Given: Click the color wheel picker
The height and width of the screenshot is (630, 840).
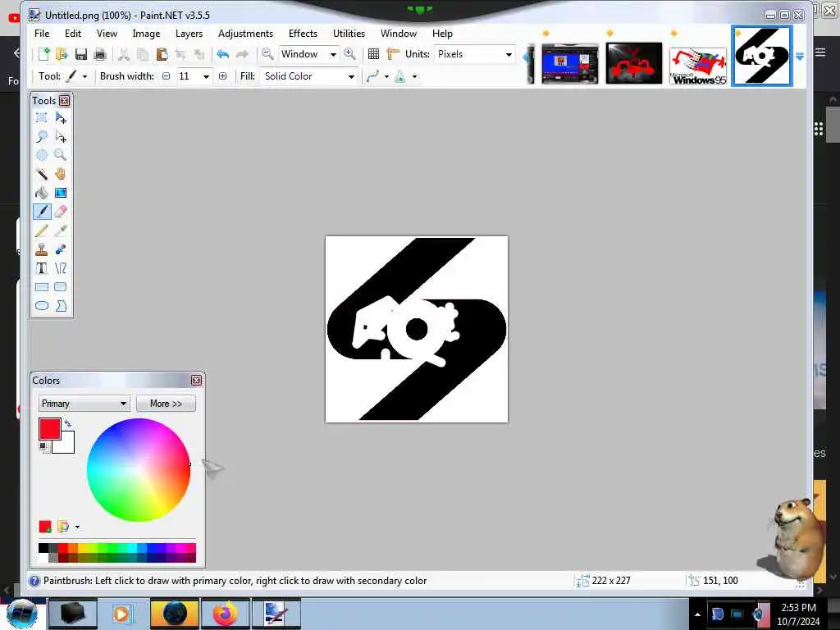Looking at the screenshot, I should 139,470.
